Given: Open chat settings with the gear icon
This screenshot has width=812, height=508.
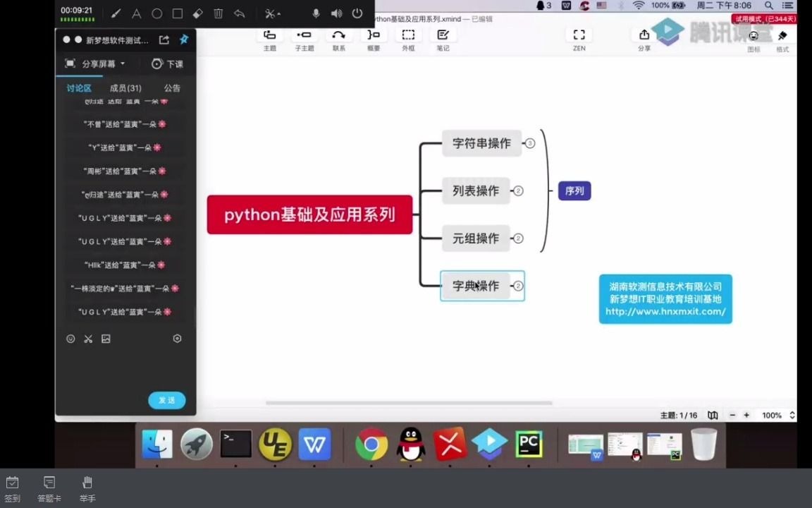Looking at the screenshot, I should pyautogui.click(x=177, y=339).
